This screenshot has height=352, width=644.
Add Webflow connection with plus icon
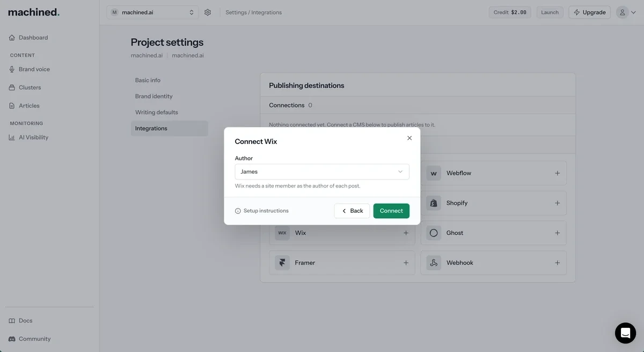point(557,173)
